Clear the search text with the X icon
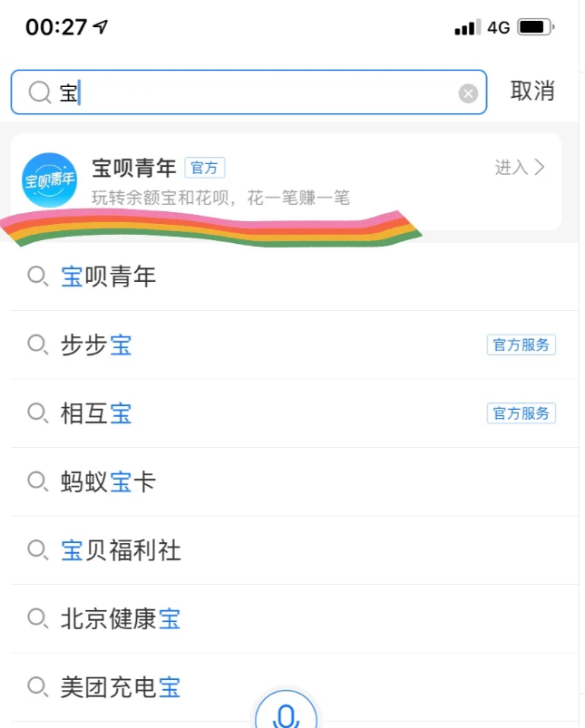 (468, 93)
